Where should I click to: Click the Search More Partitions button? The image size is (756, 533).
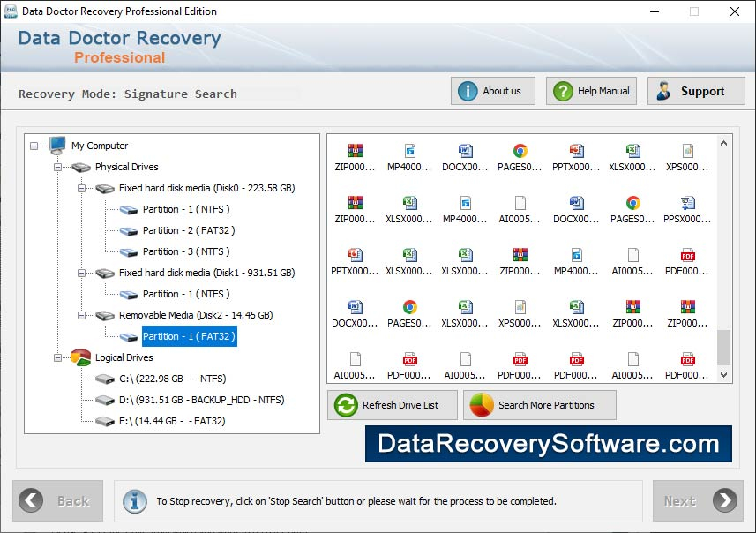coord(539,405)
